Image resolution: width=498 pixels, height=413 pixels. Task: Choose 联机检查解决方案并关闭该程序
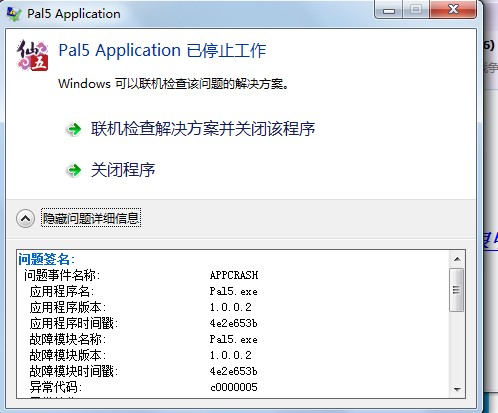(203, 129)
